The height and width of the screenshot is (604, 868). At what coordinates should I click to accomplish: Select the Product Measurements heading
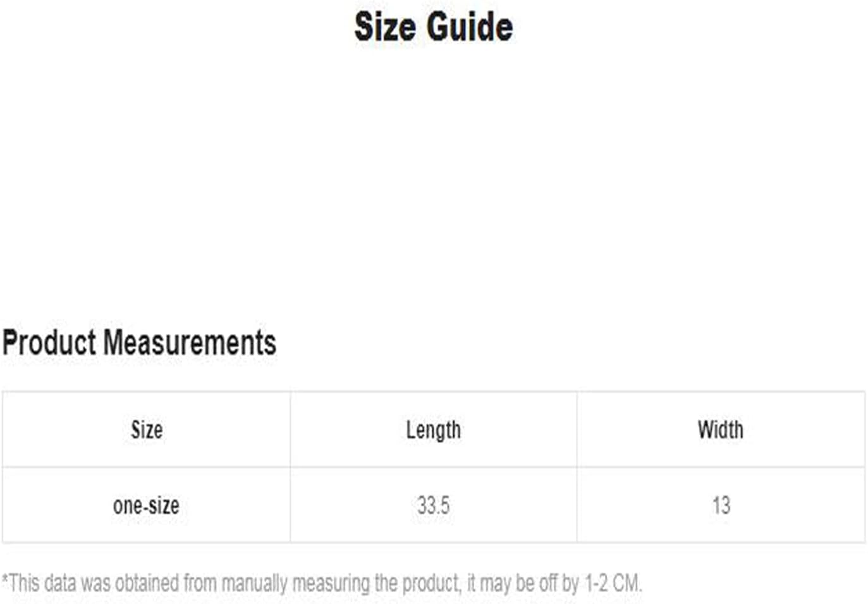pos(139,343)
